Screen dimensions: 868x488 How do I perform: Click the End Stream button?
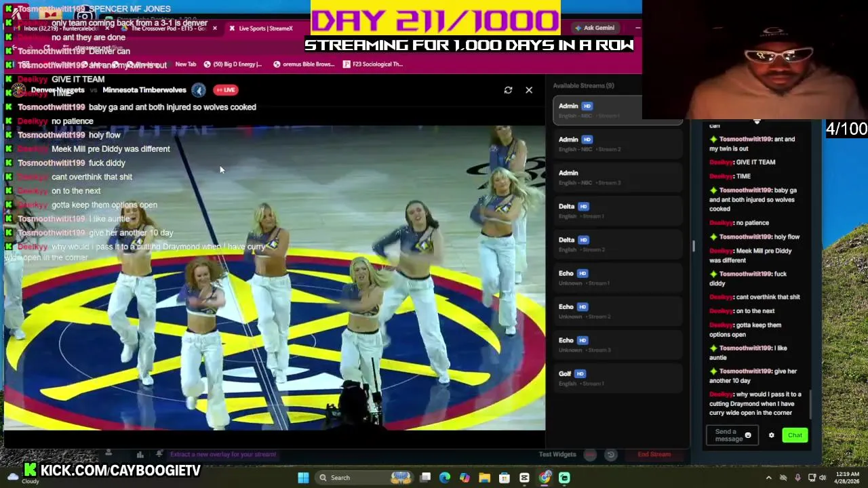(x=654, y=454)
